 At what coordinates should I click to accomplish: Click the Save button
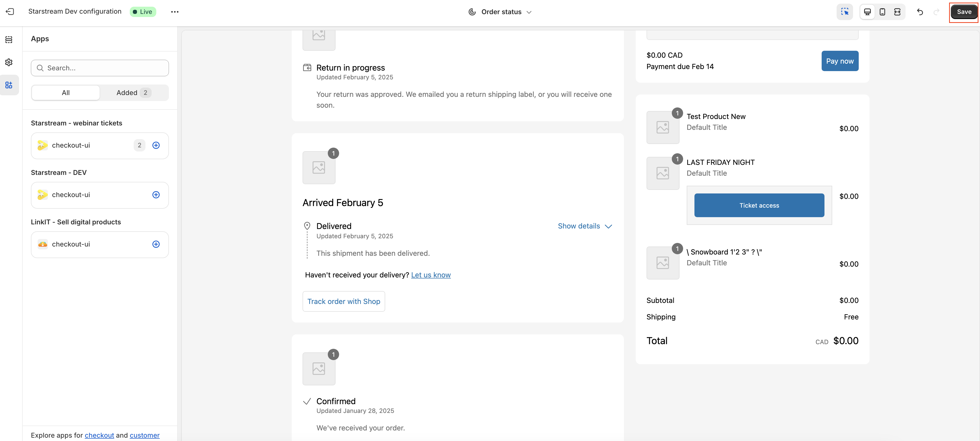(x=964, y=12)
